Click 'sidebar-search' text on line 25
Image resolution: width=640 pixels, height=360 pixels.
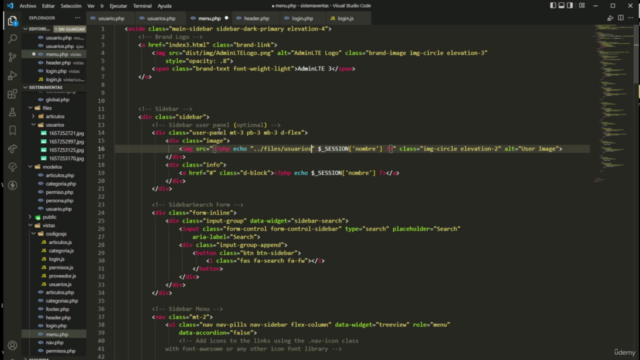(319, 221)
